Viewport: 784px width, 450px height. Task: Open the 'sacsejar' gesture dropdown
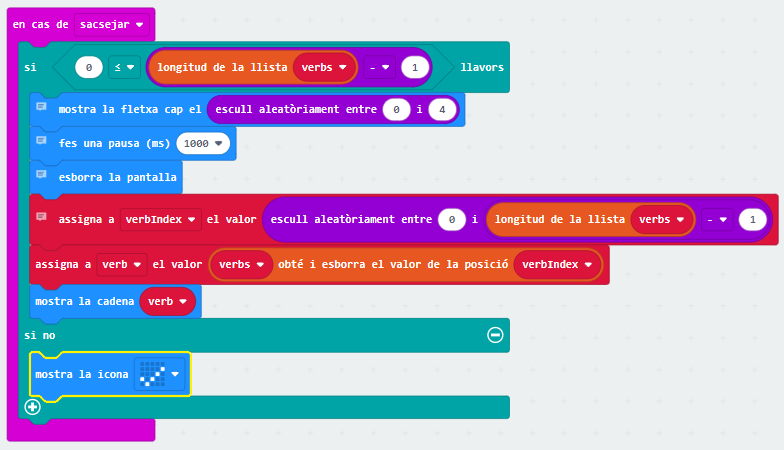tap(110, 23)
